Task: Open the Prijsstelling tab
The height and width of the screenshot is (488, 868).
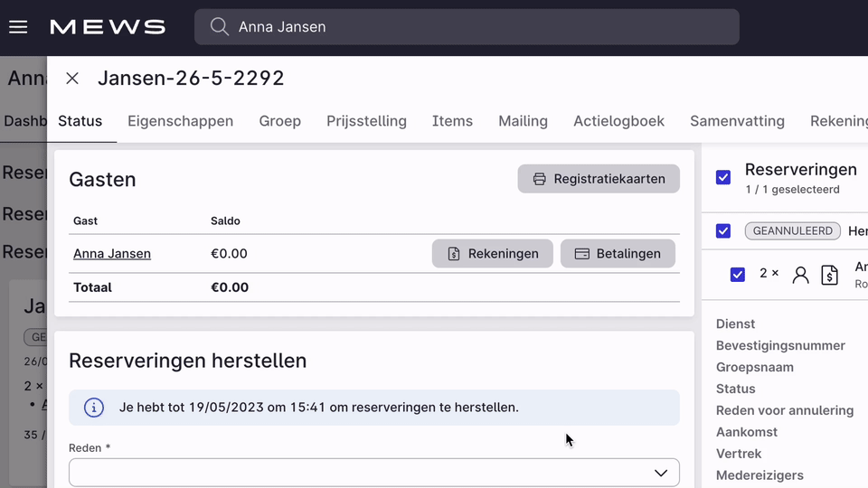Action: 366,121
